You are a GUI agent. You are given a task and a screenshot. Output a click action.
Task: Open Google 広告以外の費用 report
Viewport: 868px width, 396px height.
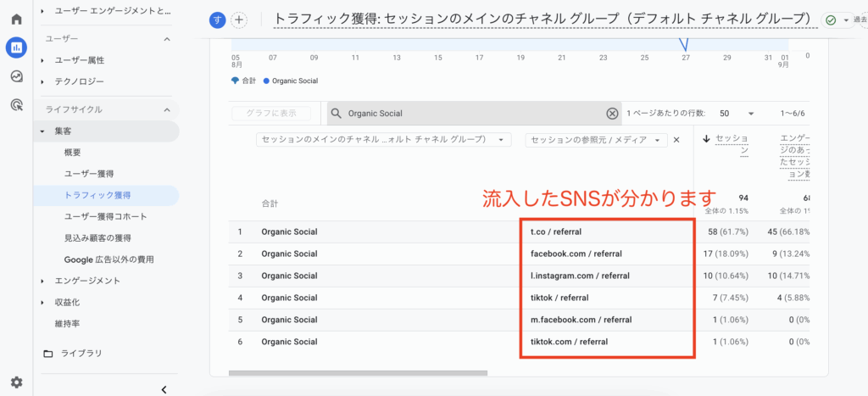coord(108,259)
